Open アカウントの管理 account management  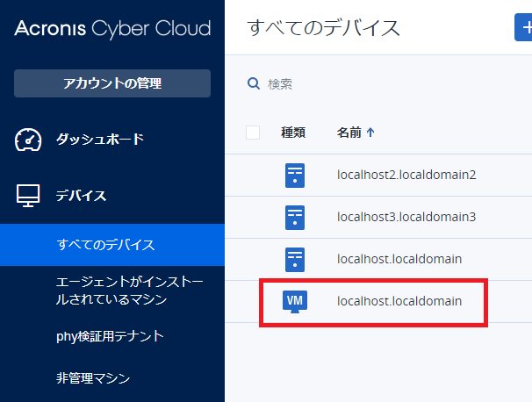click(112, 83)
